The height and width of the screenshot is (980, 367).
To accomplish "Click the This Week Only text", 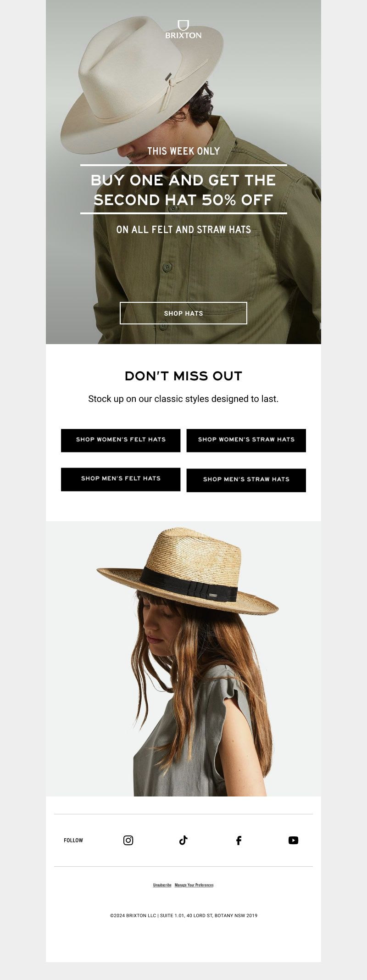I will [183, 151].
